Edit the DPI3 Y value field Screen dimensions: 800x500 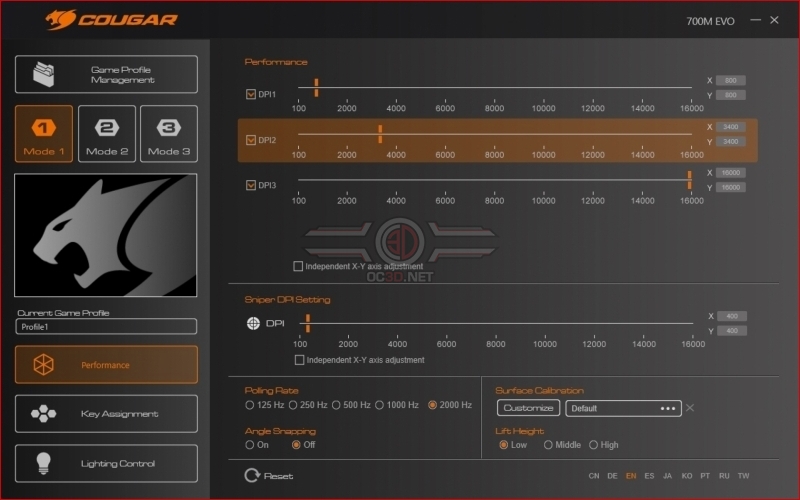[731, 188]
